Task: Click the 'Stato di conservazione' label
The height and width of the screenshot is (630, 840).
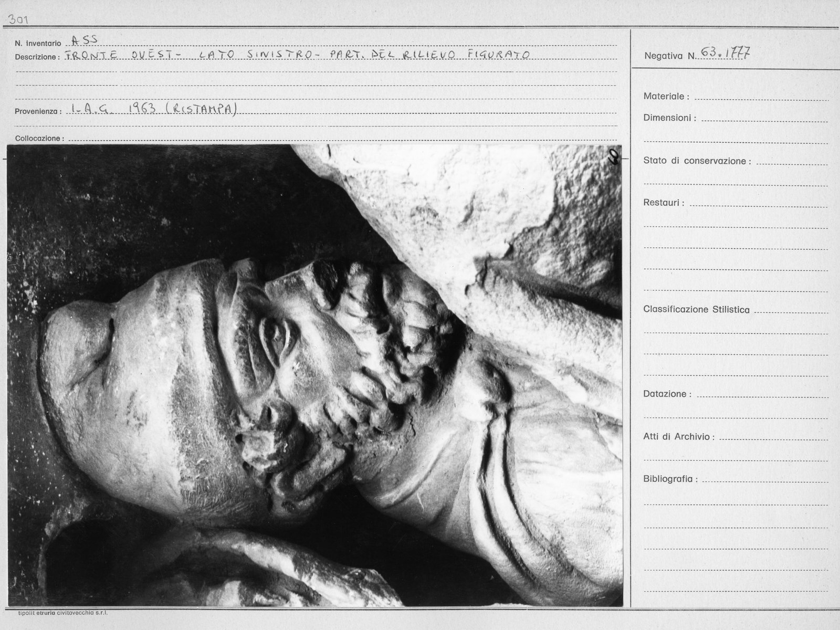Action: pyautogui.click(x=697, y=161)
